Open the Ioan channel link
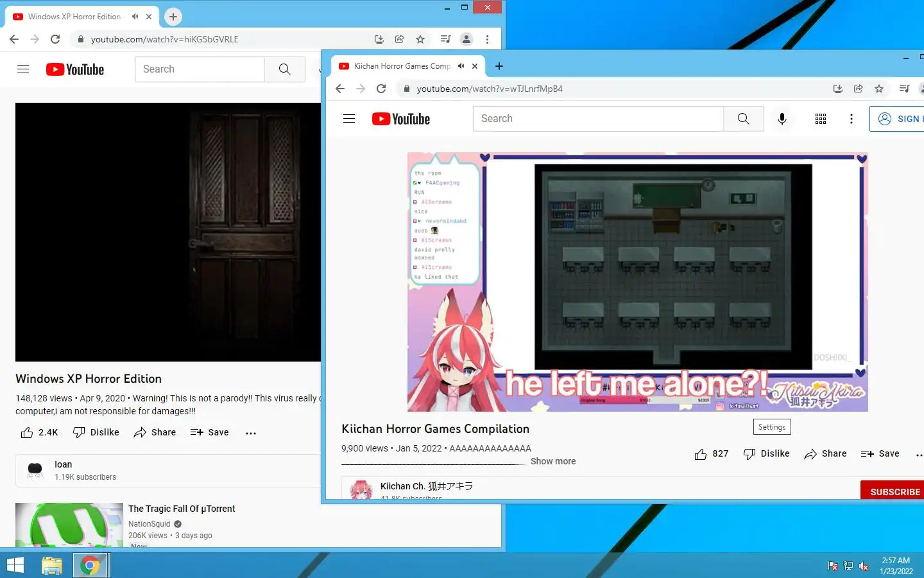Screen dimensions: 924x578 tap(64, 464)
